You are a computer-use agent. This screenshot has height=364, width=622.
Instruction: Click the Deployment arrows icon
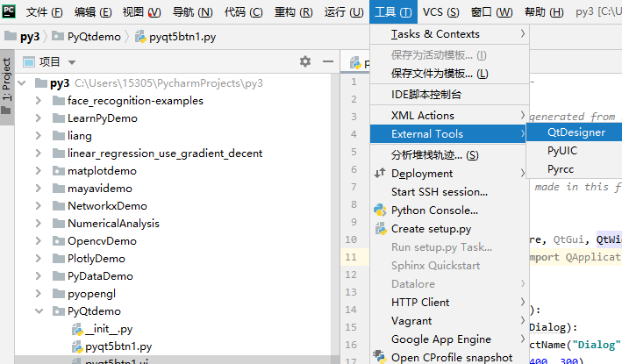tap(380, 173)
